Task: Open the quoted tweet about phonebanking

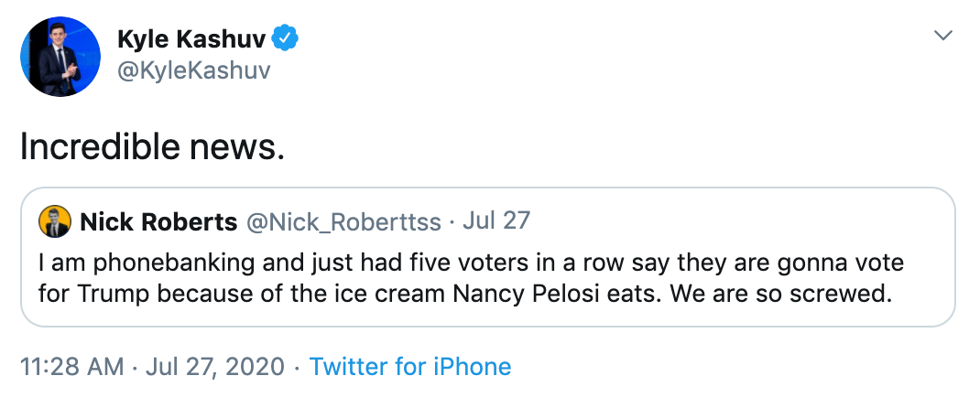Action: pyautogui.click(x=487, y=257)
